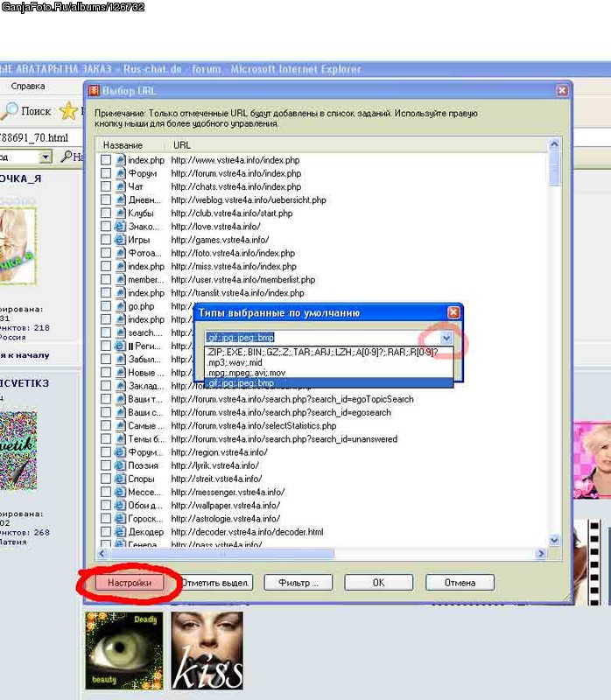Click the page icon of the Чат row
This screenshot has height=700, width=611.
click(120, 186)
